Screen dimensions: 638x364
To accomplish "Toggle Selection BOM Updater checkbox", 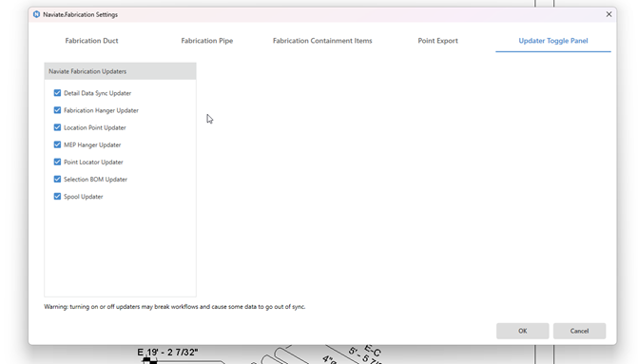I will [57, 180].
